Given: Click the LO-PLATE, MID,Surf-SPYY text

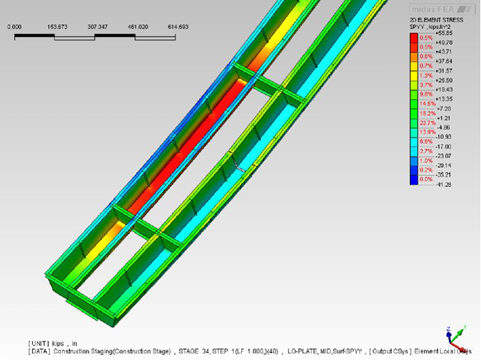Looking at the screenshot, I should click(x=325, y=351).
